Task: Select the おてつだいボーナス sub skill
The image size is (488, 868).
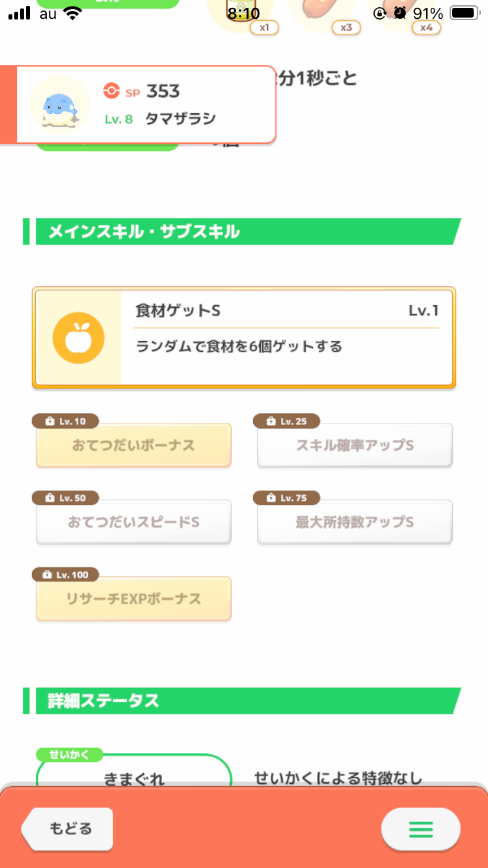Action: (133, 446)
